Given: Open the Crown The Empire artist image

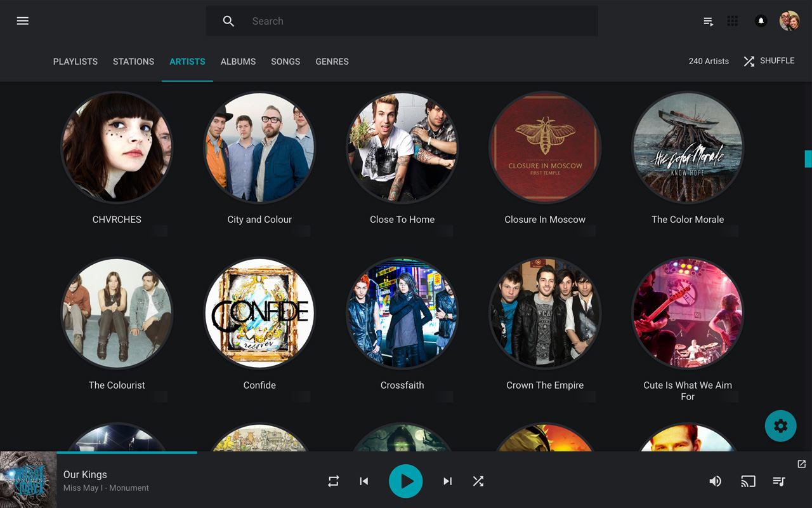Looking at the screenshot, I should tap(545, 313).
